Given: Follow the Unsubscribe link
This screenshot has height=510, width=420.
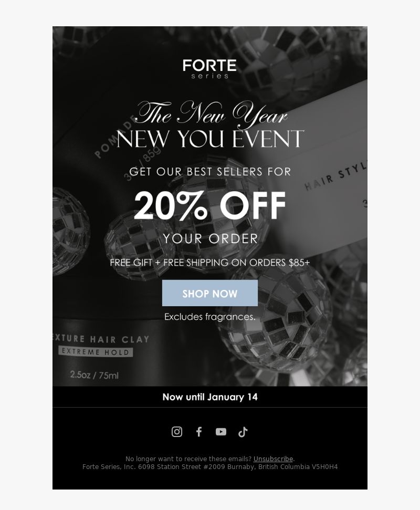Looking at the screenshot, I should [273, 459].
